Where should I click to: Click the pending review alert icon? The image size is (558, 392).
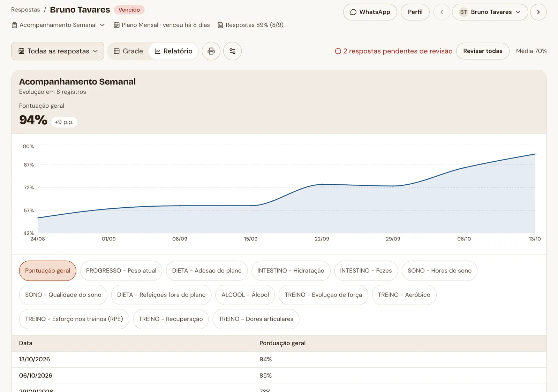coord(338,51)
